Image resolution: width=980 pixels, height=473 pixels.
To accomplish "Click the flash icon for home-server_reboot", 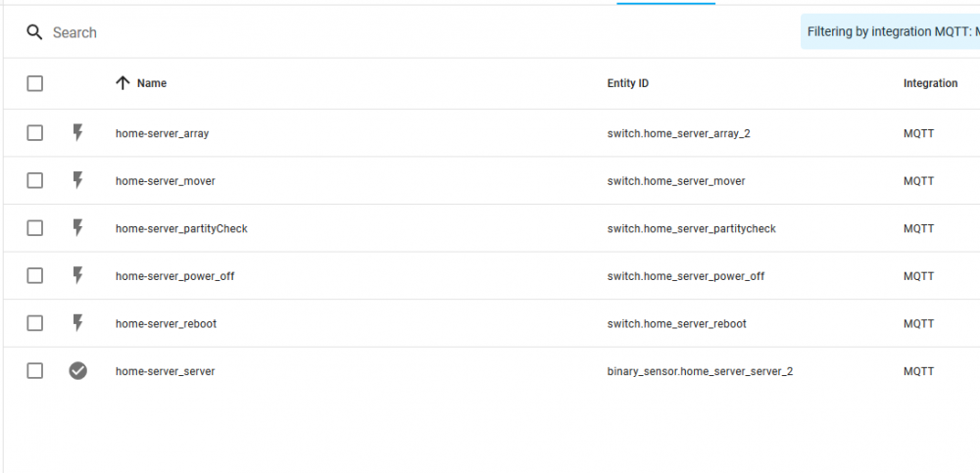I will [77, 323].
